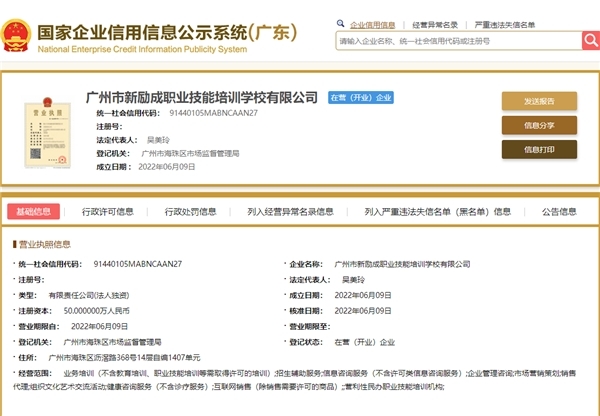Click the 企业名称 value in details
The width and height of the screenshot is (600, 416).
pos(402,264)
